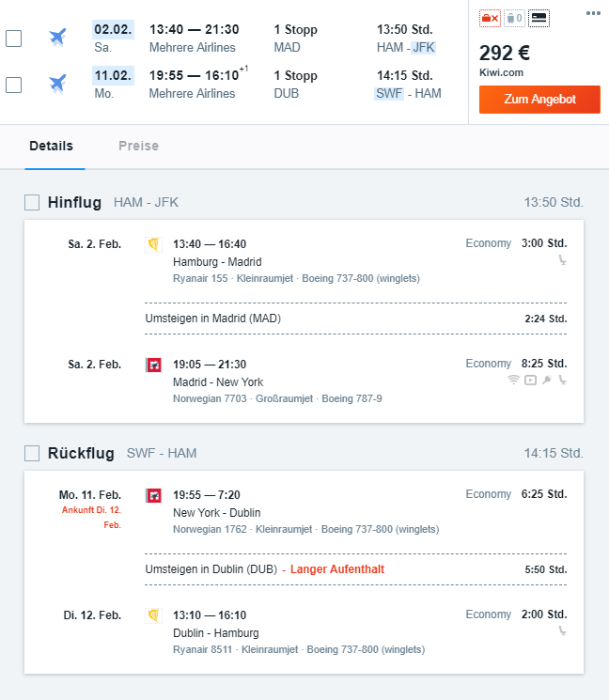Click the seat icon on Dublin - Hamburg flight

(562, 631)
